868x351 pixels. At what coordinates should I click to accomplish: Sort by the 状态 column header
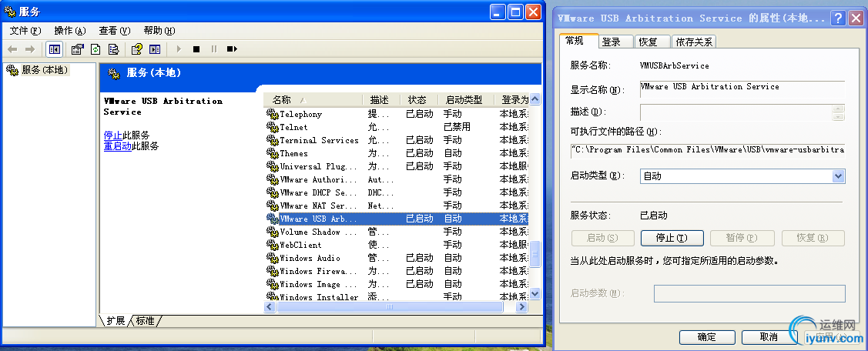pos(418,100)
